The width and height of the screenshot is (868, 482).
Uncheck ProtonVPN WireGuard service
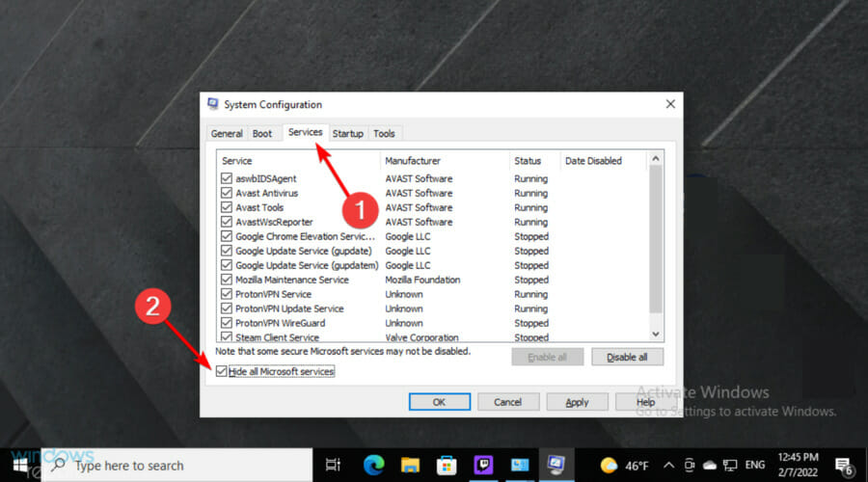coord(226,323)
